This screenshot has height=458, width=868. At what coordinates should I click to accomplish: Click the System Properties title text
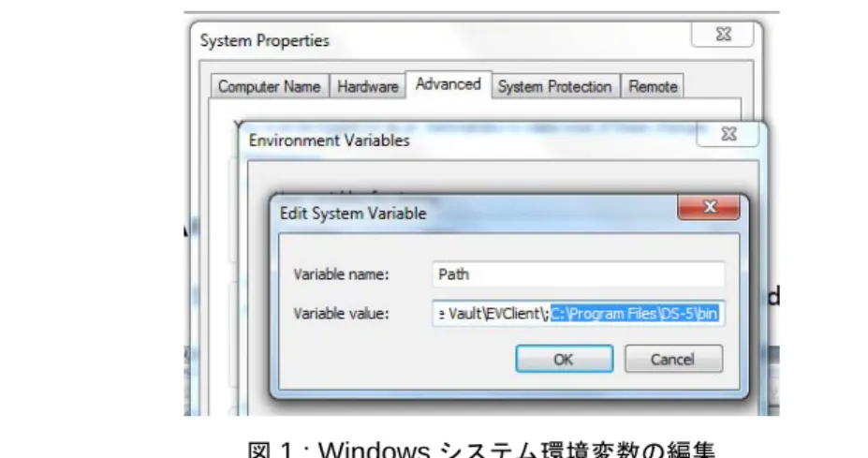click(265, 40)
